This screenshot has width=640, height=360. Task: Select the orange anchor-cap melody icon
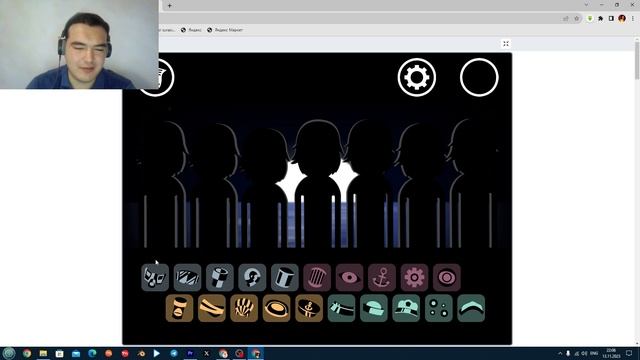point(309,308)
